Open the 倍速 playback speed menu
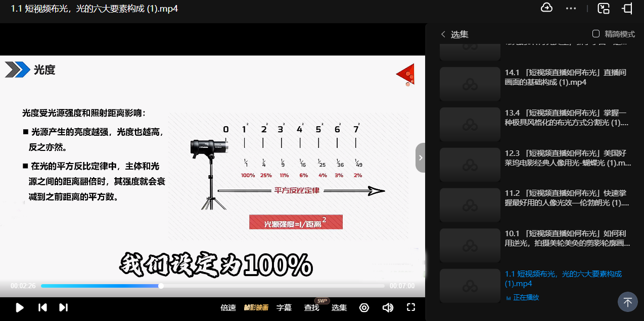Image resolution: width=644 pixels, height=321 pixels. pos(228,307)
